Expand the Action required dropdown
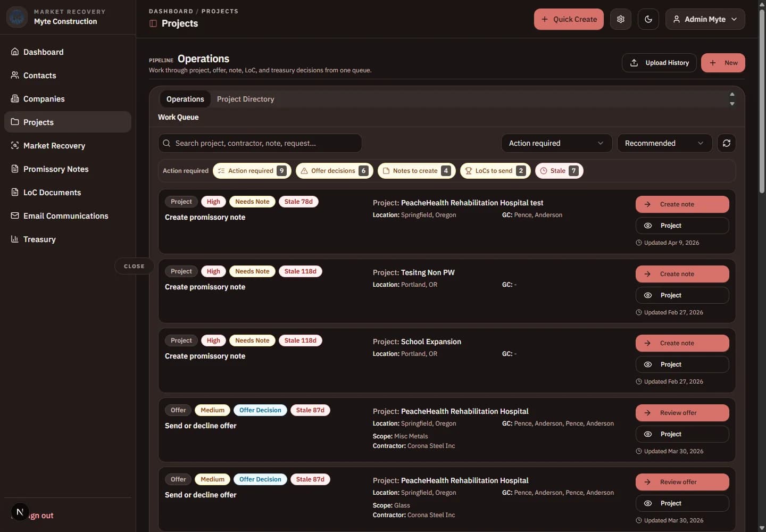The width and height of the screenshot is (766, 532). click(x=556, y=143)
